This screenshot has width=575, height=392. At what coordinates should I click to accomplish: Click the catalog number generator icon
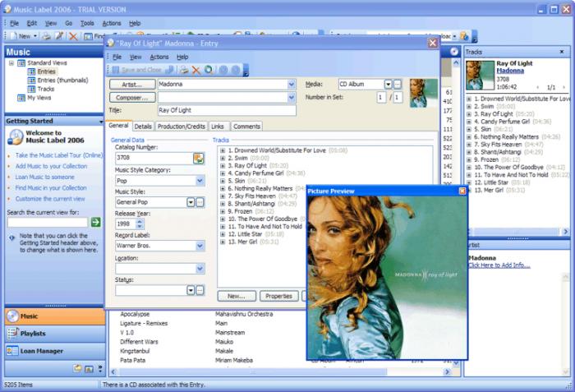pyautogui.click(x=199, y=158)
